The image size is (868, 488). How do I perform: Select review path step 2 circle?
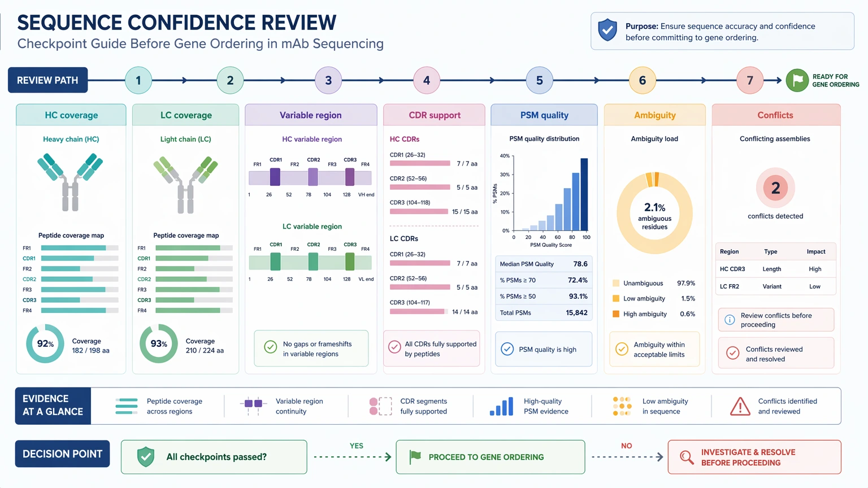(230, 80)
